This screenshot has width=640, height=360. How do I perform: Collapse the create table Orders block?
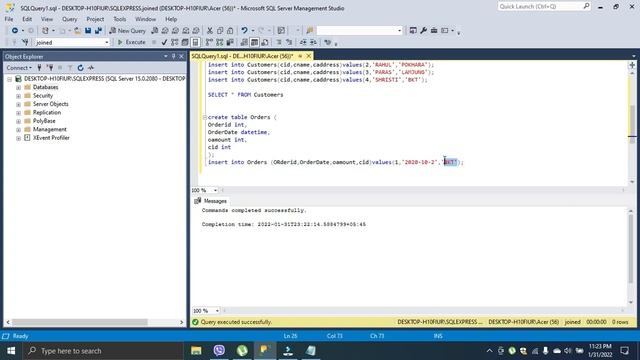pyautogui.click(x=204, y=117)
